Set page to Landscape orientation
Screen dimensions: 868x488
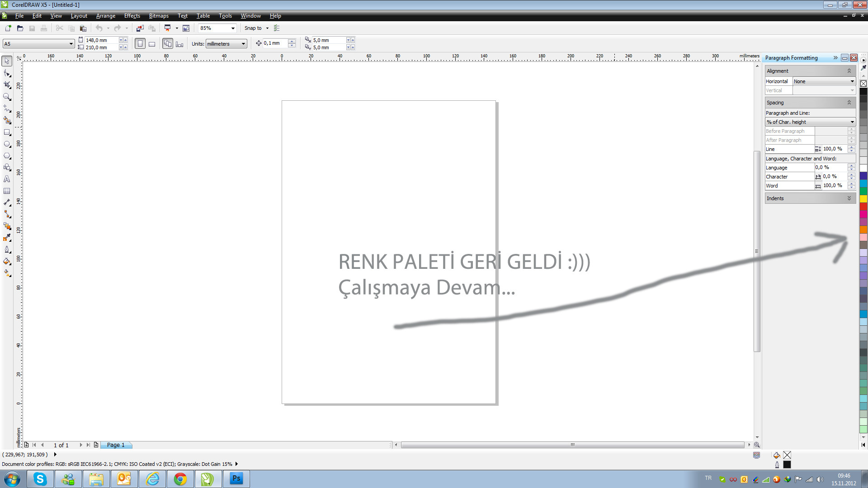point(152,44)
